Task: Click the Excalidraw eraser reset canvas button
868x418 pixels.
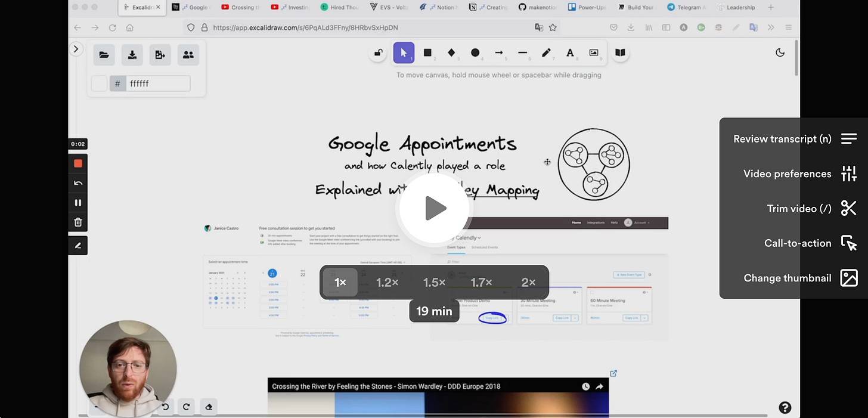Action: [x=209, y=407]
